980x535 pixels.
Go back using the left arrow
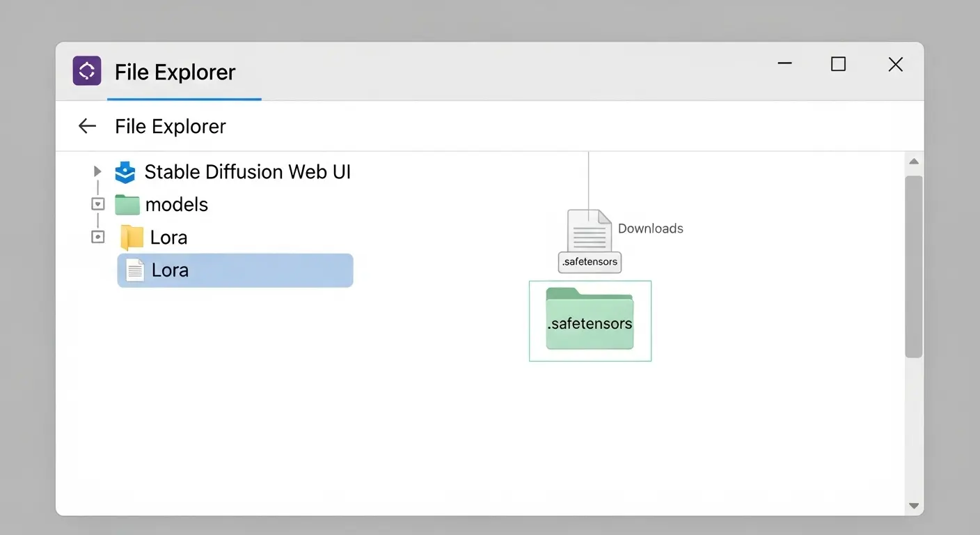tap(87, 126)
